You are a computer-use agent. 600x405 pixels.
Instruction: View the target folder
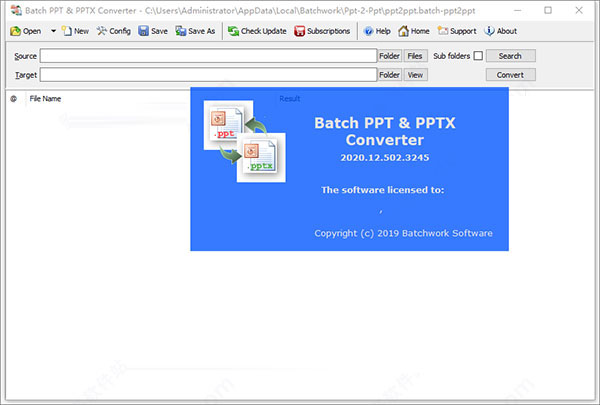[x=415, y=75]
